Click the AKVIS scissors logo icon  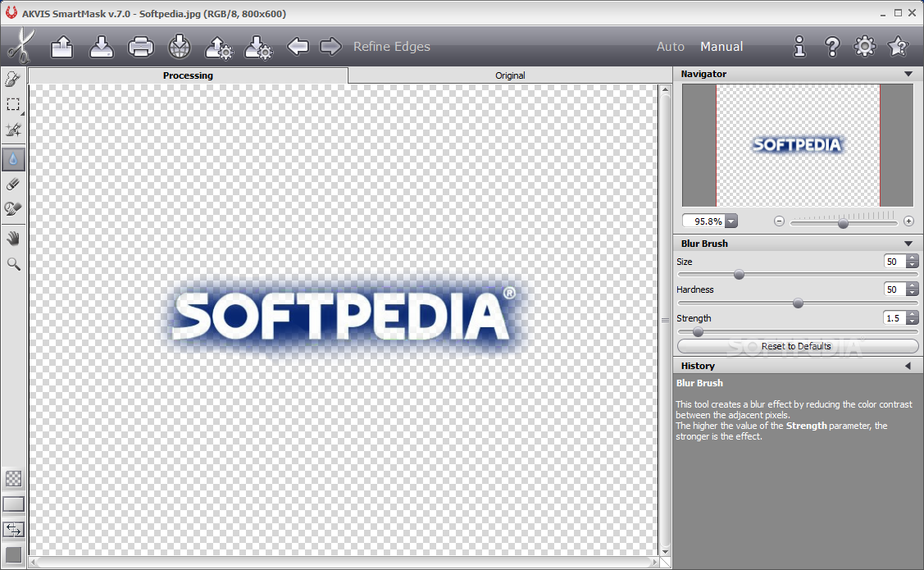(x=21, y=46)
